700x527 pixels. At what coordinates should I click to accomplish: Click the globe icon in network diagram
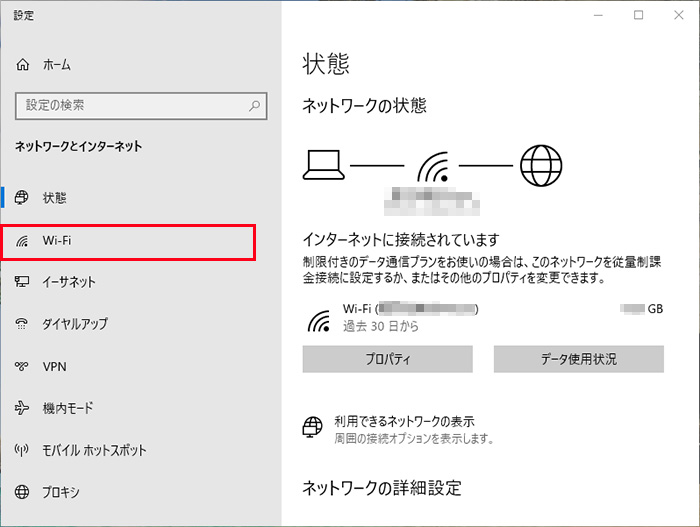(541, 163)
